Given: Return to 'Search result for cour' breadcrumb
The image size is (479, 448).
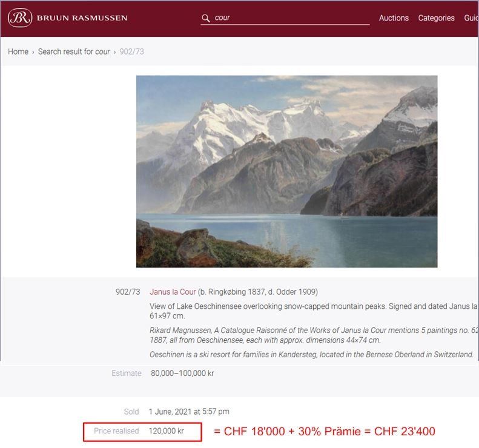Looking at the screenshot, I should click(x=74, y=51).
